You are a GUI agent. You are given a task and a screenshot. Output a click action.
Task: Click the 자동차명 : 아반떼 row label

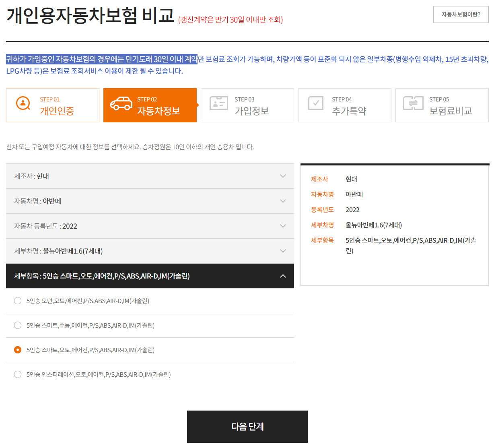37,201
